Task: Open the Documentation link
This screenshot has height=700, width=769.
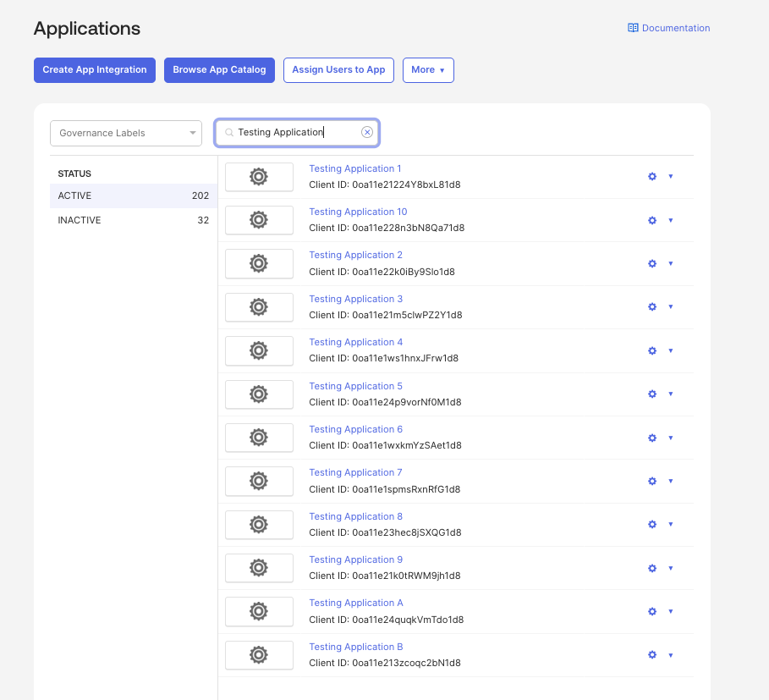Action: click(x=669, y=28)
